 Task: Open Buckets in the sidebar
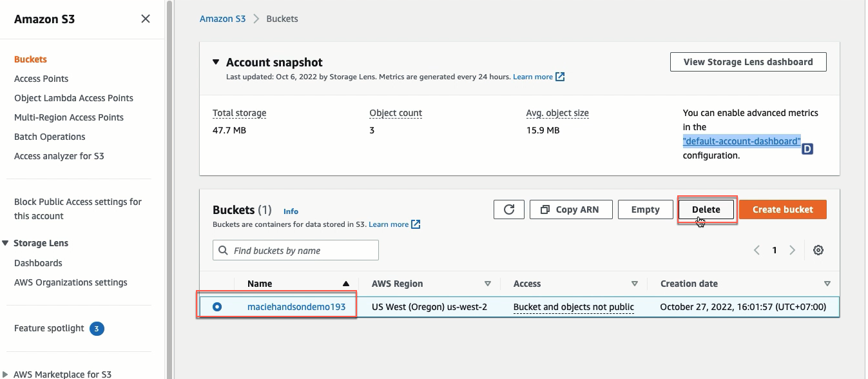click(x=30, y=59)
